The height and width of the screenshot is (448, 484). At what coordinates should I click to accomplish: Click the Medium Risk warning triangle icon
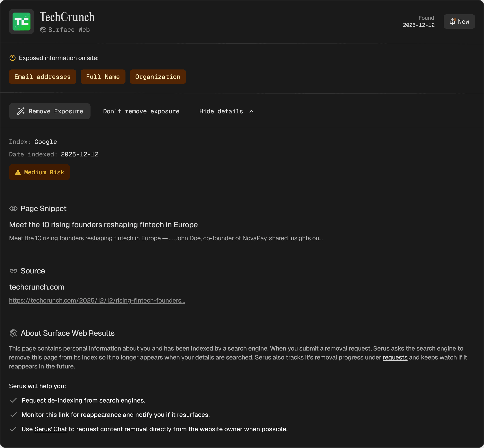pyautogui.click(x=18, y=172)
